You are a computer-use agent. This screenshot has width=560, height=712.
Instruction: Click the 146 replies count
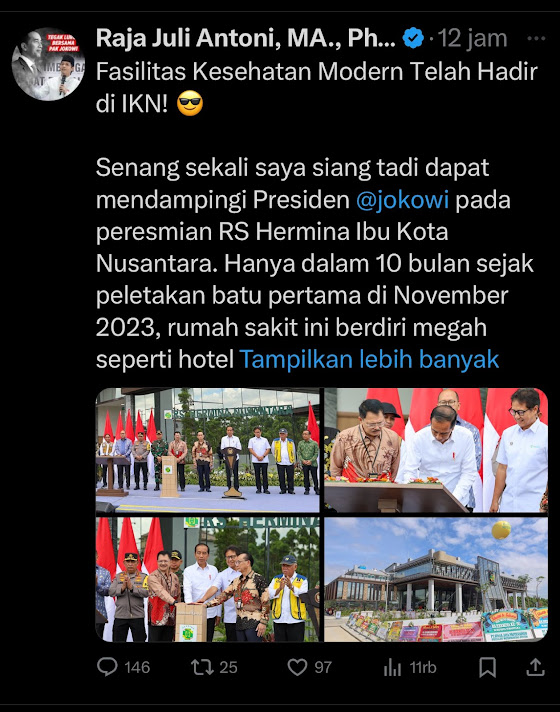(x=137, y=668)
